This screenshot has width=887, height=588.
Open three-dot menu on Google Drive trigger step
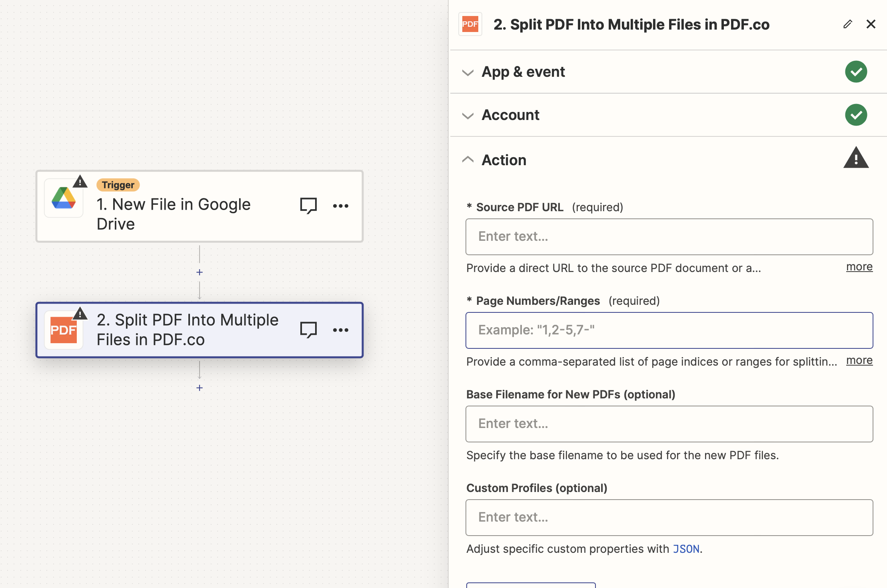[x=340, y=206]
